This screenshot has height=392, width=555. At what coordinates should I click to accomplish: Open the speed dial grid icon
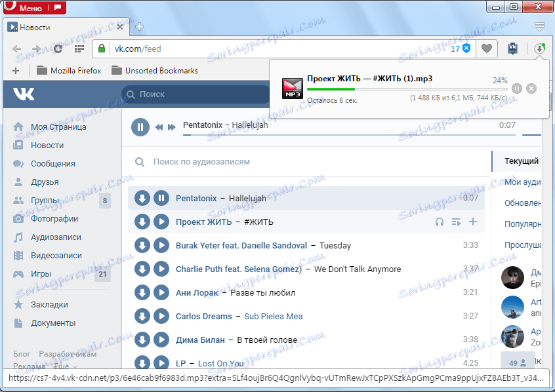click(79, 49)
